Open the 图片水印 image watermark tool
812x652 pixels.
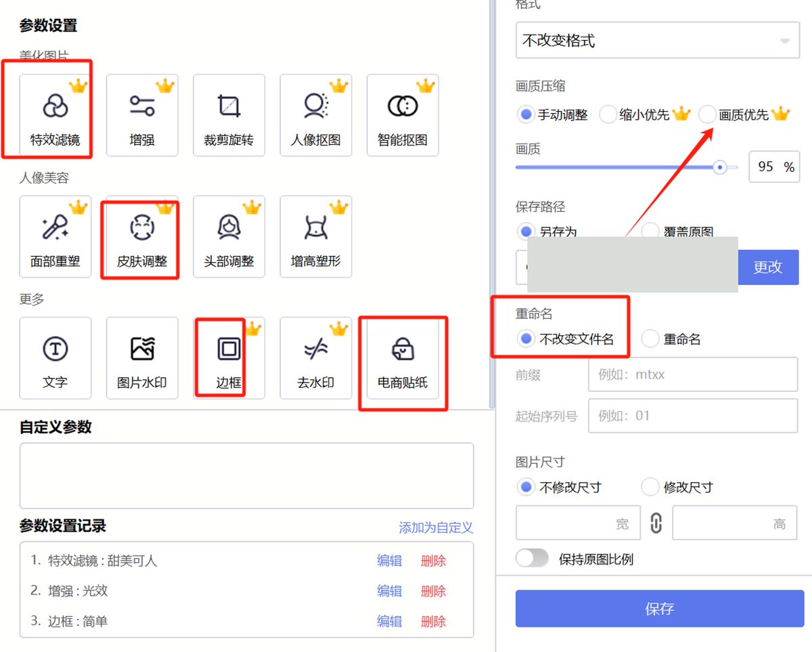[x=142, y=357]
